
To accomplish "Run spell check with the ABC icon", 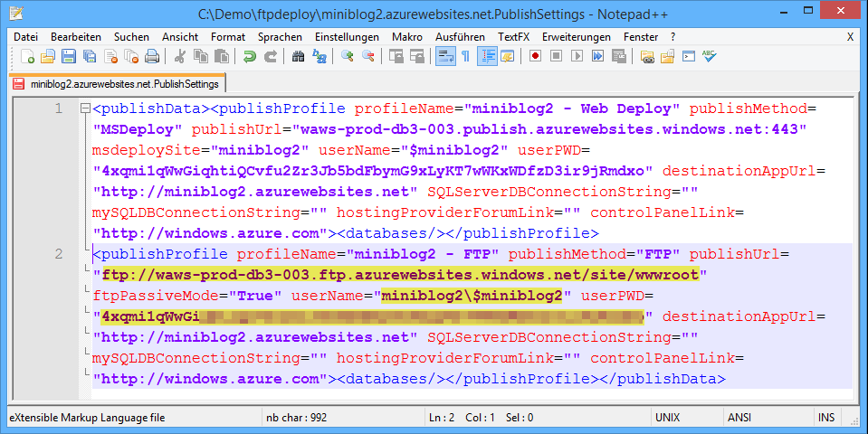I will [x=709, y=57].
